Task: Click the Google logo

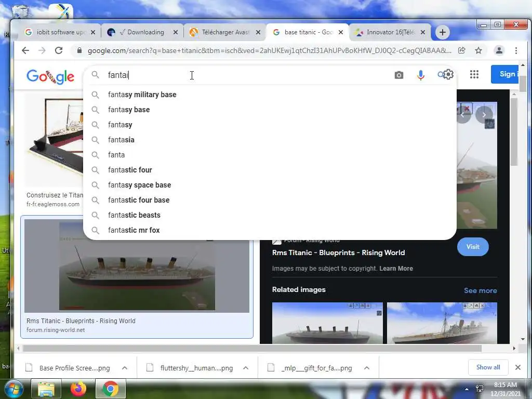Action: pos(50,77)
